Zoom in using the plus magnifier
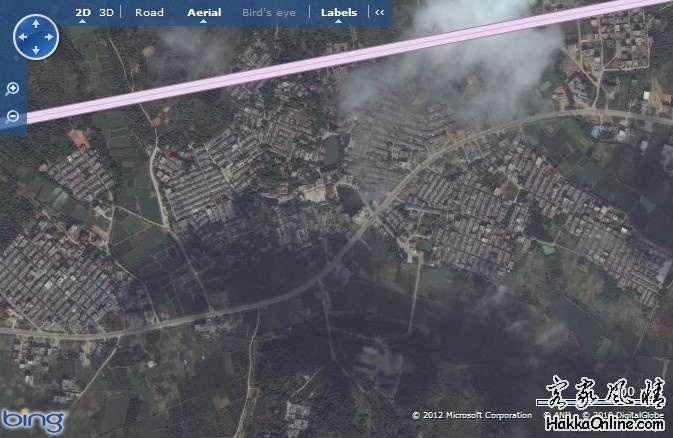This screenshot has height=438, width=673. tap(13, 89)
